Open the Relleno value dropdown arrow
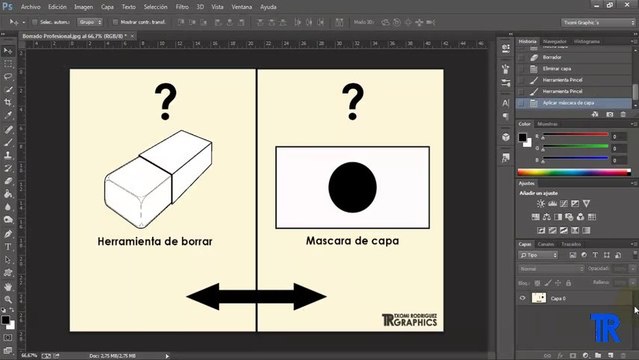 tap(633, 283)
